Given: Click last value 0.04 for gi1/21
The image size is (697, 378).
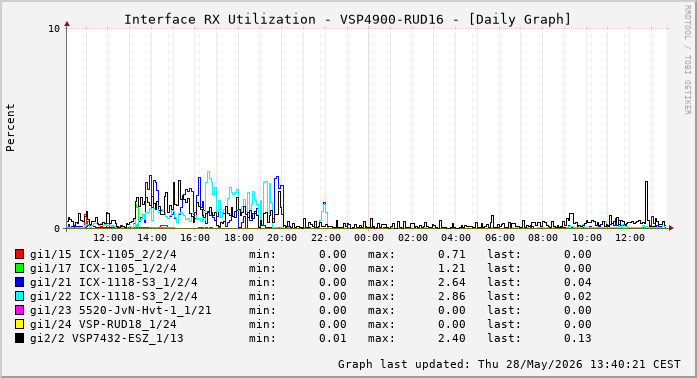Looking at the screenshot, I should coord(578,282).
